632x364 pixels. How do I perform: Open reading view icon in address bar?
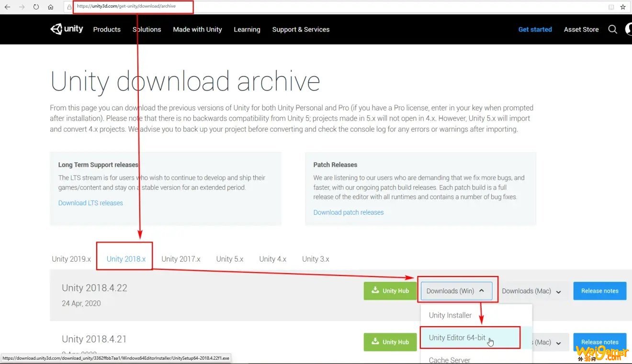click(611, 7)
